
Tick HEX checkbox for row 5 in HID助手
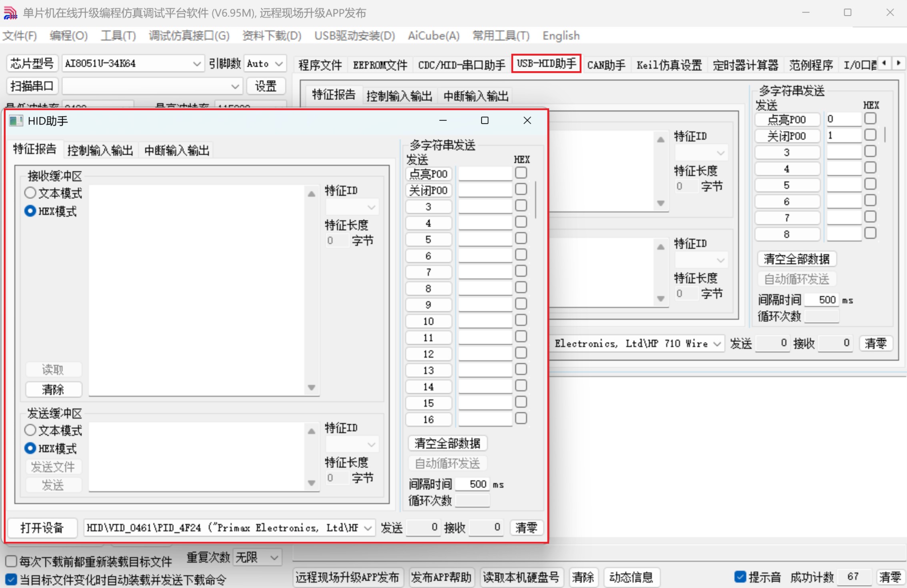click(521, 238)
